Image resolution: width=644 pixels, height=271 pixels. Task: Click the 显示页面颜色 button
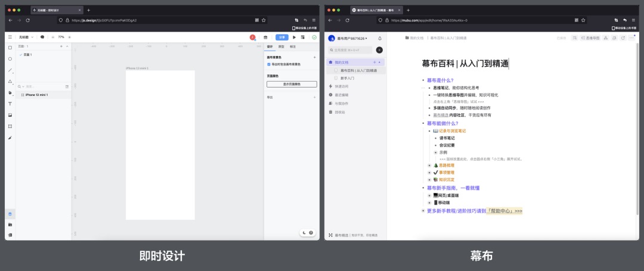[292, 84]
